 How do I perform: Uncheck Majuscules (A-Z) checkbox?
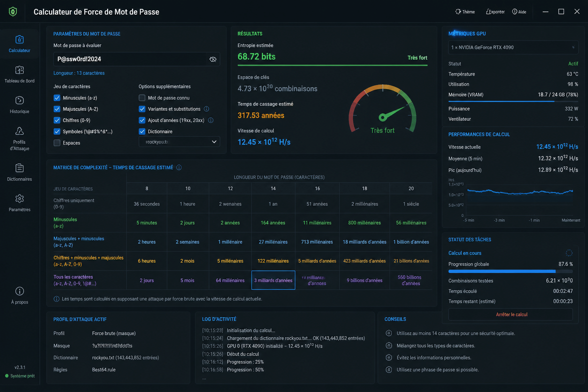pyautogui.click(x=57, y=109)
